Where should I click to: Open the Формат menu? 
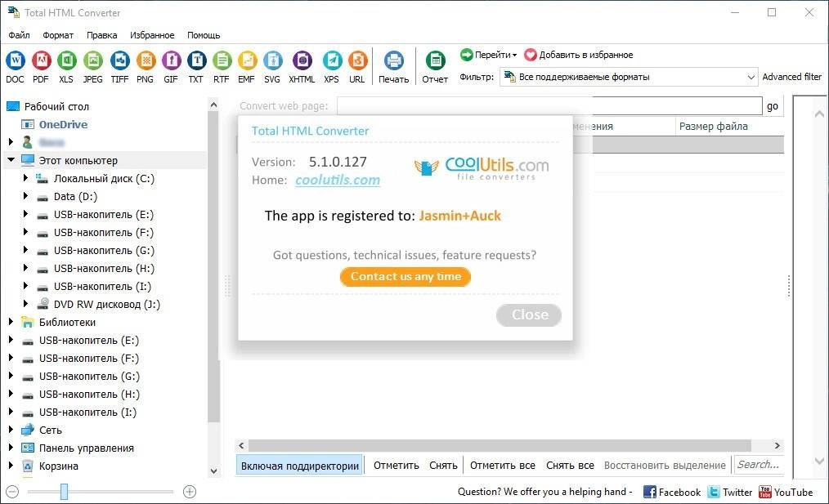pos(58,35)
